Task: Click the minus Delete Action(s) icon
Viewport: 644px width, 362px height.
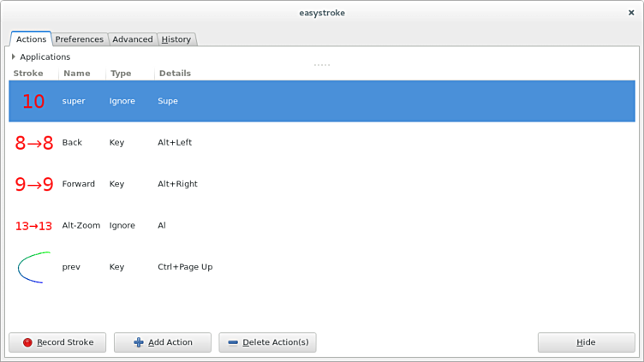Action: (x=233, y=342)
